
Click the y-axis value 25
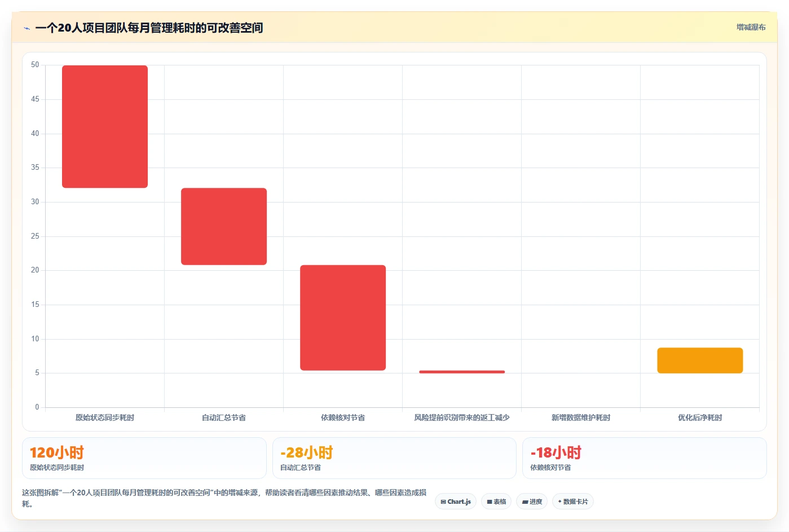click(35, 236)
